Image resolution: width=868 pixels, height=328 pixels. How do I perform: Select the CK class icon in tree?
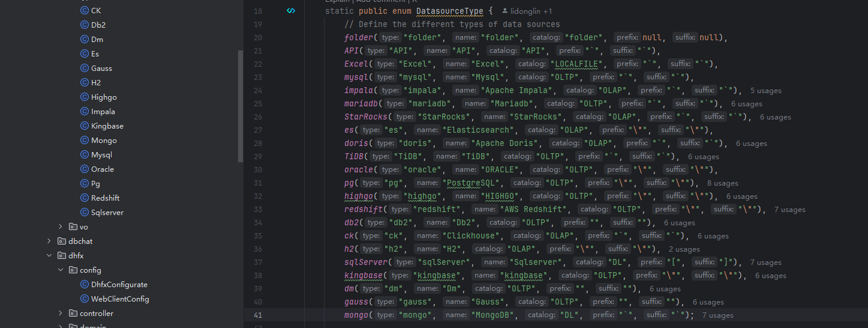[x=85, y=10]
